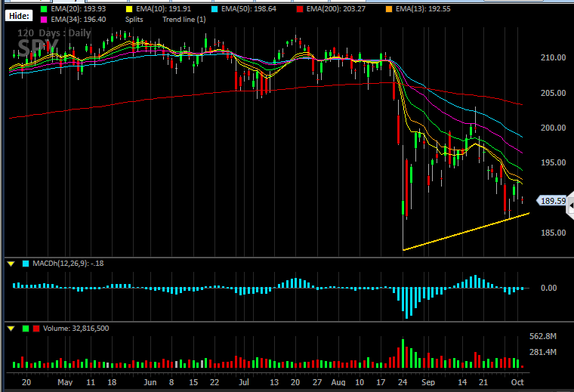Click the 195.00 price axis label
The image size is (574, 392).
click(x=553, y=162)
